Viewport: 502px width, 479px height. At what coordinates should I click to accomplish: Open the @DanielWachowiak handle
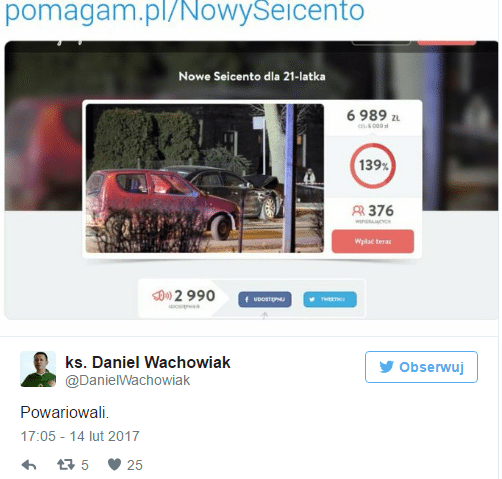(128, 380)
